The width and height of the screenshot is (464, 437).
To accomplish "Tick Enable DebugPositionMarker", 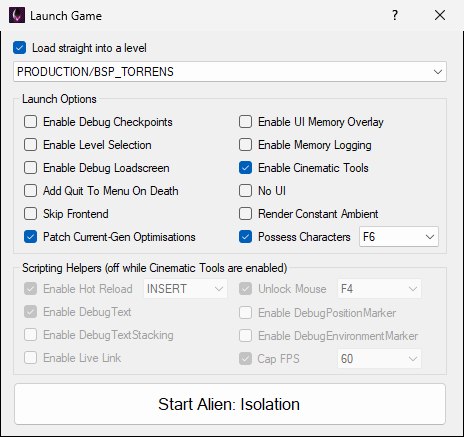I will (x=245, y=313).
